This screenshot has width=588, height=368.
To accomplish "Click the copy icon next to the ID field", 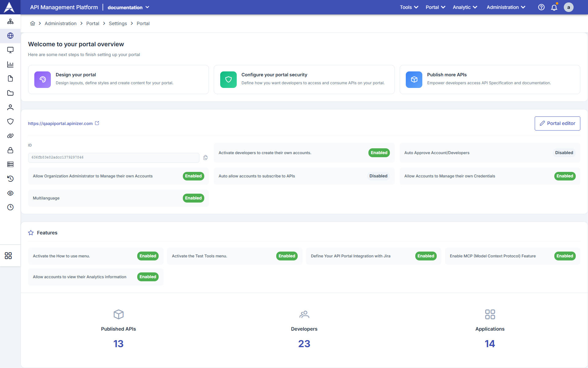I will click(x=205, y=157).
